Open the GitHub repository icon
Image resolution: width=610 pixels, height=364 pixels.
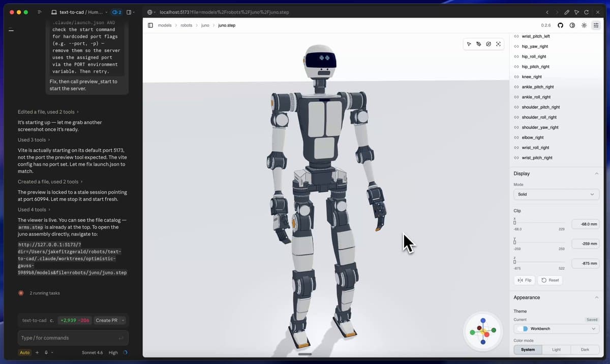point(561,25)
